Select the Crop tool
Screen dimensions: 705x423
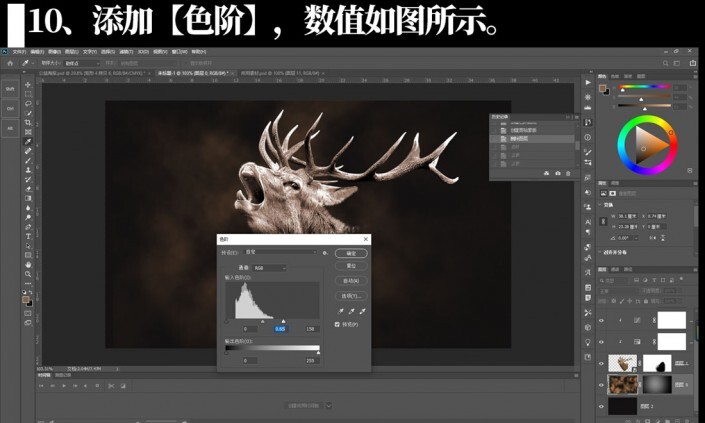pos(28,122)
